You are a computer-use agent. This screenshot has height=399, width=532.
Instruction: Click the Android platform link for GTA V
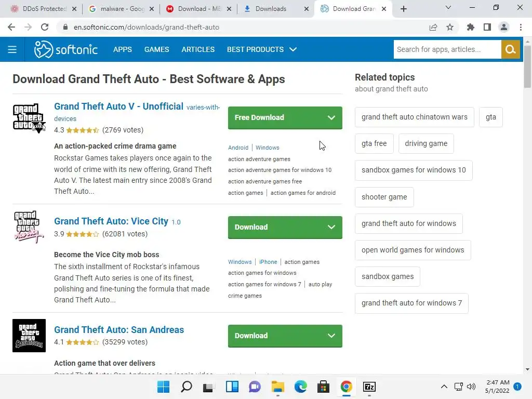coord(238,148)
